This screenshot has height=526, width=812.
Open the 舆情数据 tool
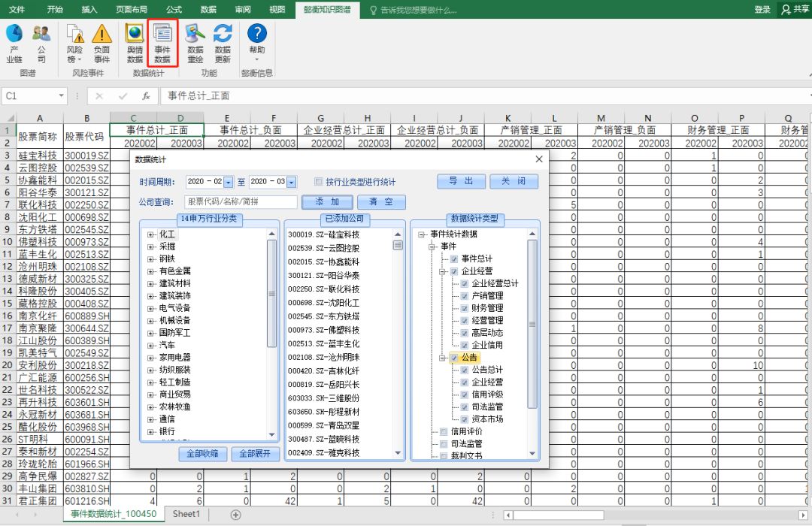[x=135, y=41]
